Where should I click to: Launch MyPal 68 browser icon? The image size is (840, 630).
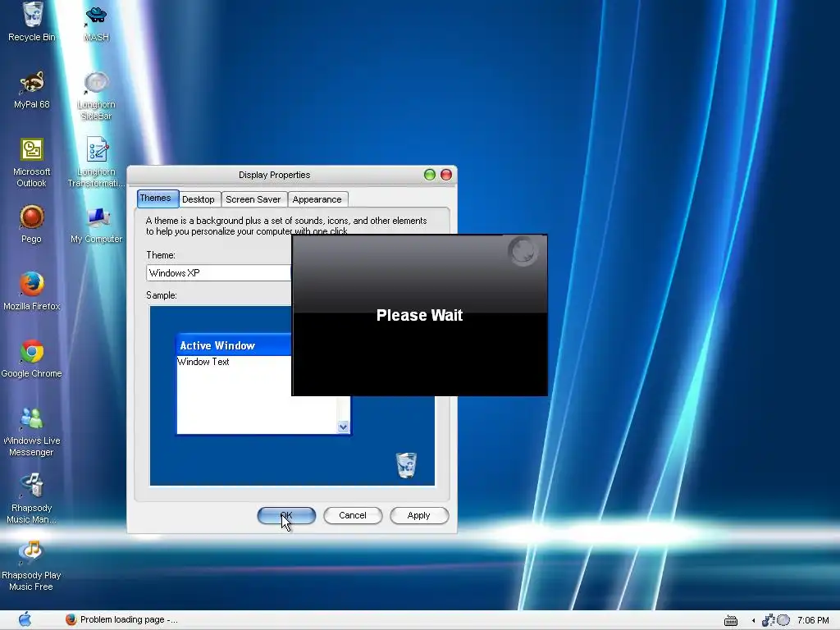point(32,83)
